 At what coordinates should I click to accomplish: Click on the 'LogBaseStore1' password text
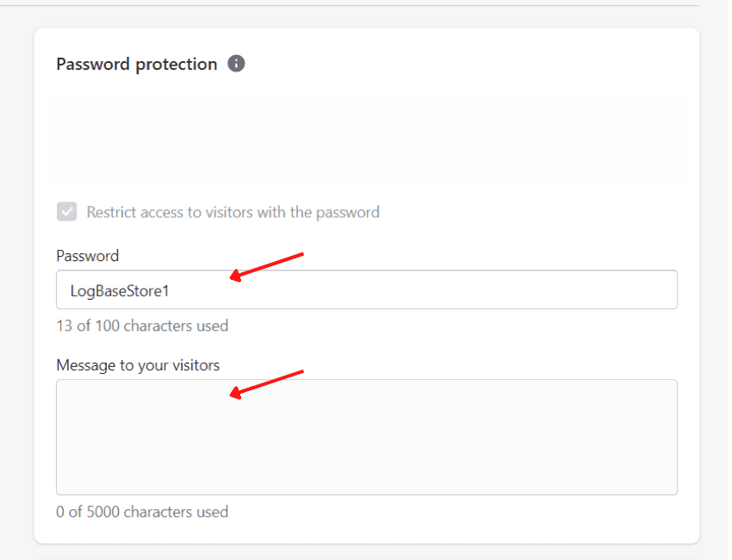pos(120,291)
